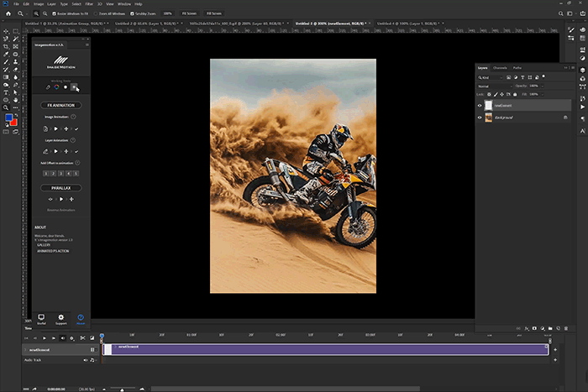
Task: Click the search icon at top right
Action: (x=561, y=14)
